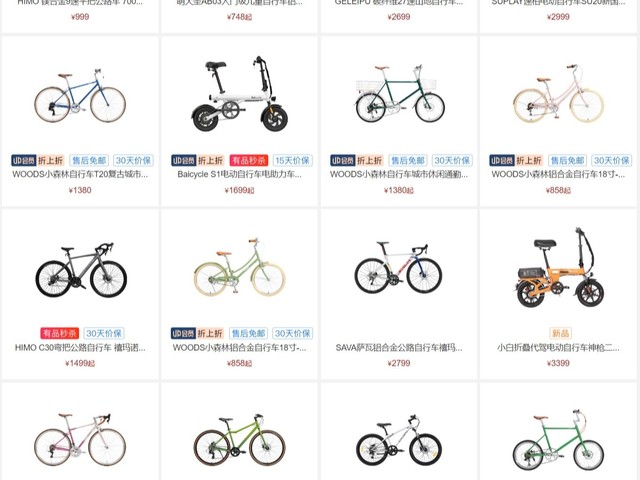Click the ¥3399 price

[x=558, y=363]
